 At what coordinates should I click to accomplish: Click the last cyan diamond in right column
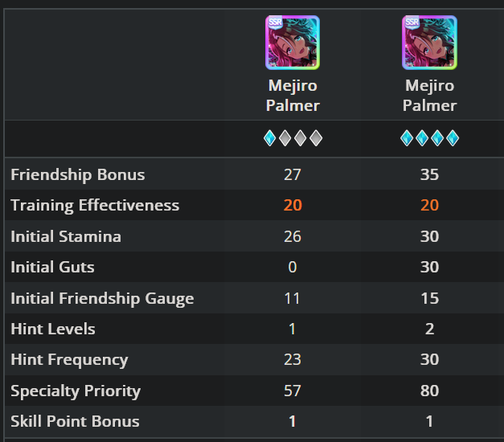coord(453,138)
